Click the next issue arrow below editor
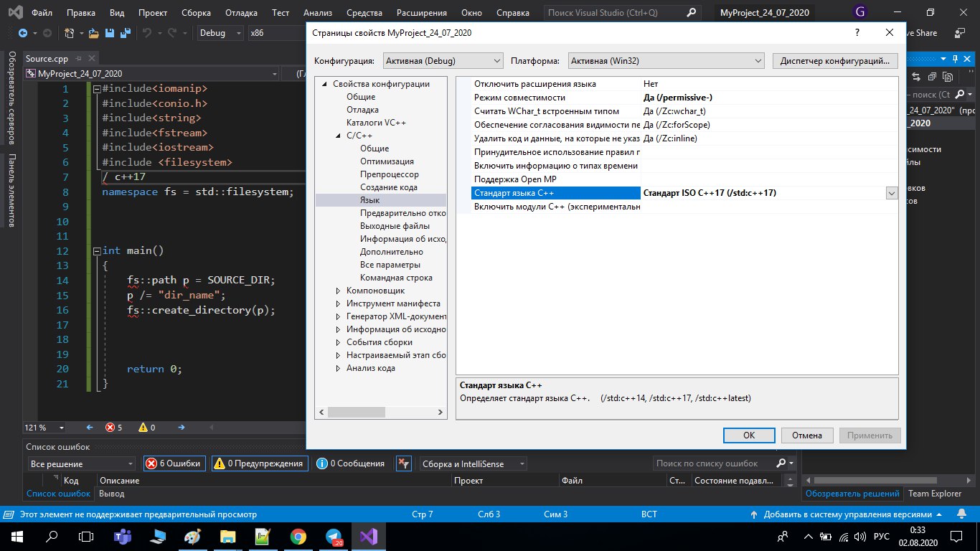This screenshot has width=980, height=551. (x=182, y=427)
